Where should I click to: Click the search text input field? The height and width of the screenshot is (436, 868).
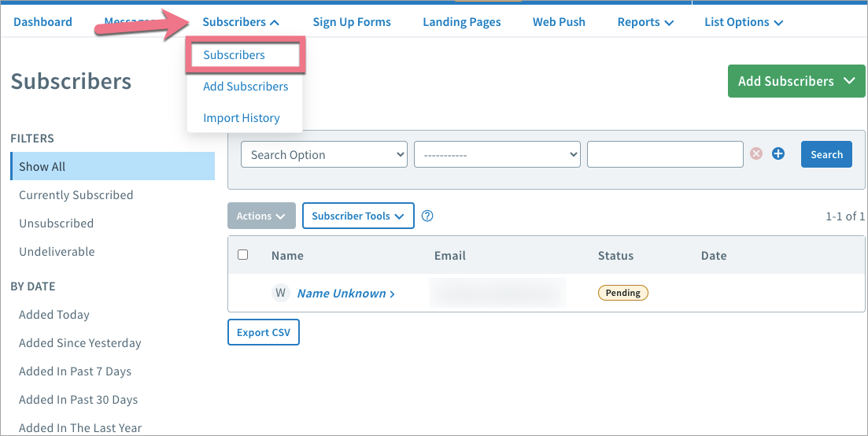click(665, 155)
